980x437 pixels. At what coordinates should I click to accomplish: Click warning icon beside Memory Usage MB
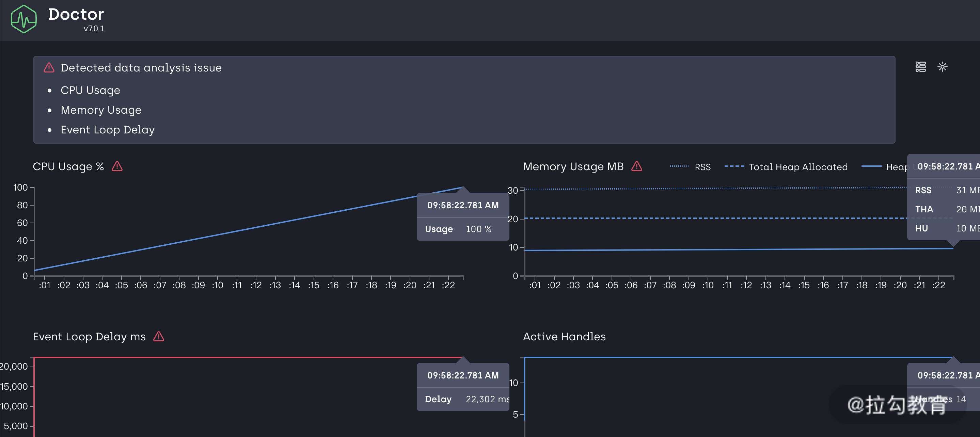click(636, 166)
